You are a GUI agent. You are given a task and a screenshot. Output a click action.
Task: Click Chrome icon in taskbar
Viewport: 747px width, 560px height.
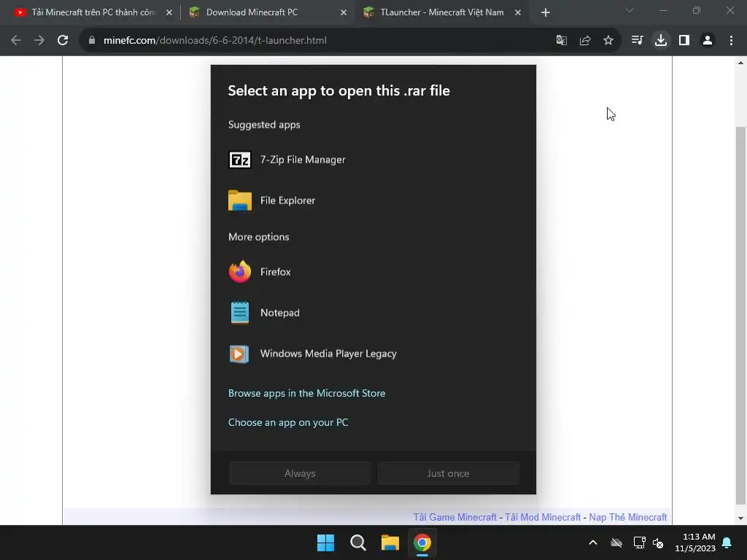pyautogui.click(x=422, y=542)
